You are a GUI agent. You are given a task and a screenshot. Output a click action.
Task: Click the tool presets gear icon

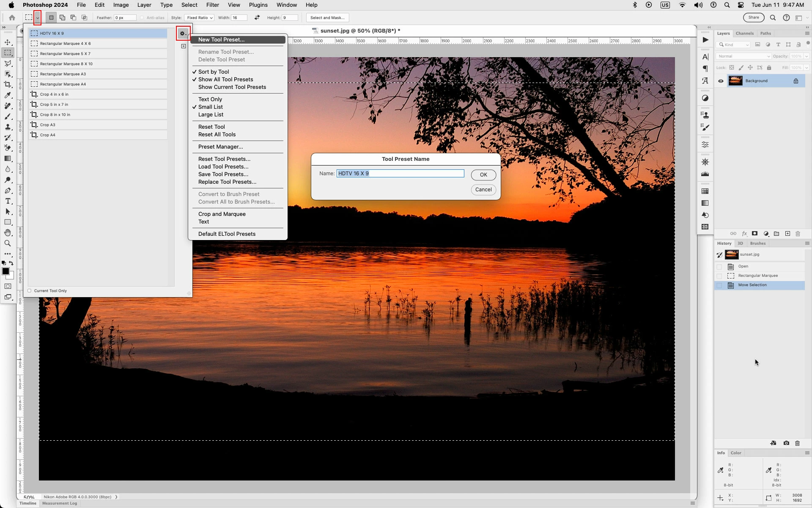pos(183,33)
